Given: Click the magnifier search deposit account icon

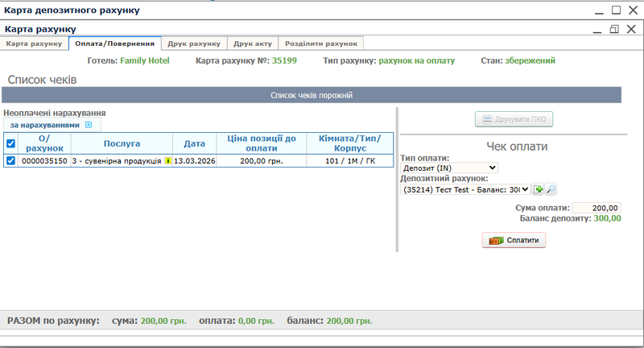Looking at the screenshot, I should (x=551, y=189).
